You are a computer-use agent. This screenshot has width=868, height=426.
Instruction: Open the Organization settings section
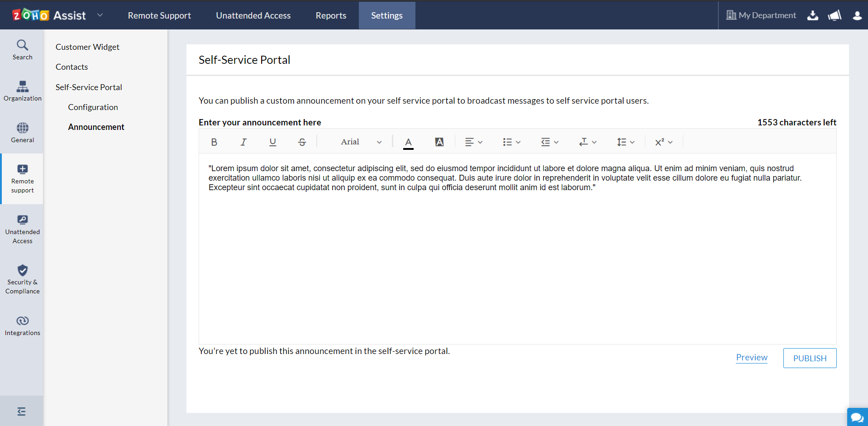(x=22, y=91)
